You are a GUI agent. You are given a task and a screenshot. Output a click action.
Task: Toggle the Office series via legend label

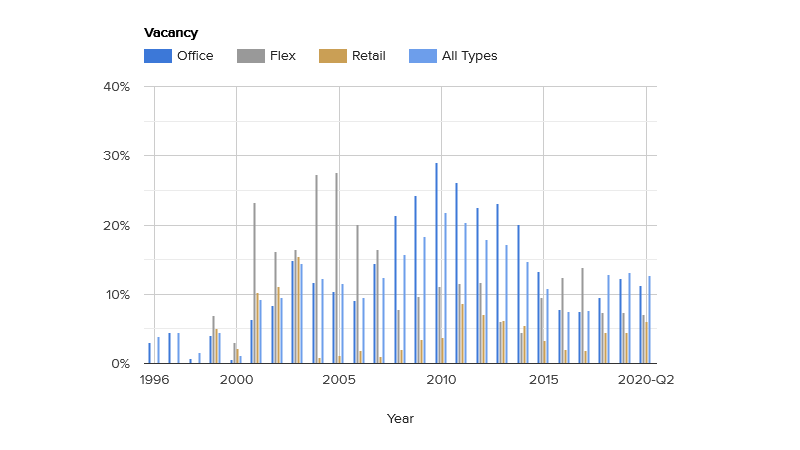pos(195,56)
